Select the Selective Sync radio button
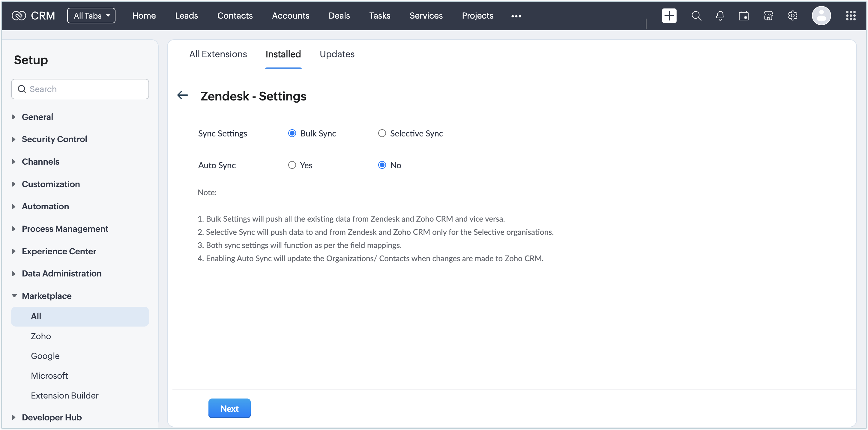Viewport: 868px width, 430px height. (x=382, y=133)
